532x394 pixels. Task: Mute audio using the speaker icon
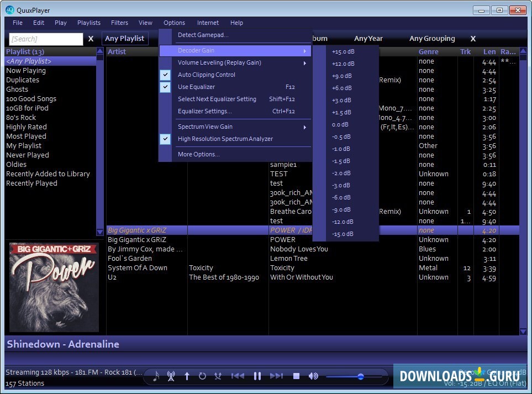(x=313, y=376)
